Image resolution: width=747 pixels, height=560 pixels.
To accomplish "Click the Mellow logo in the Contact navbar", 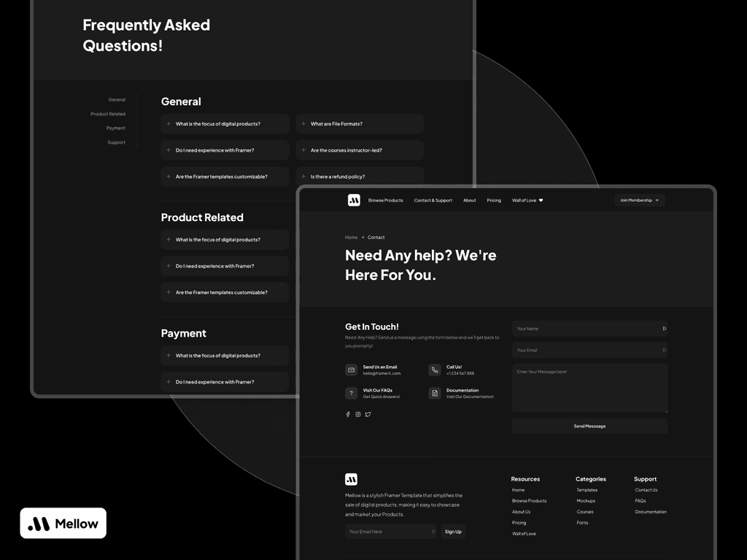I will click(354, 201).
